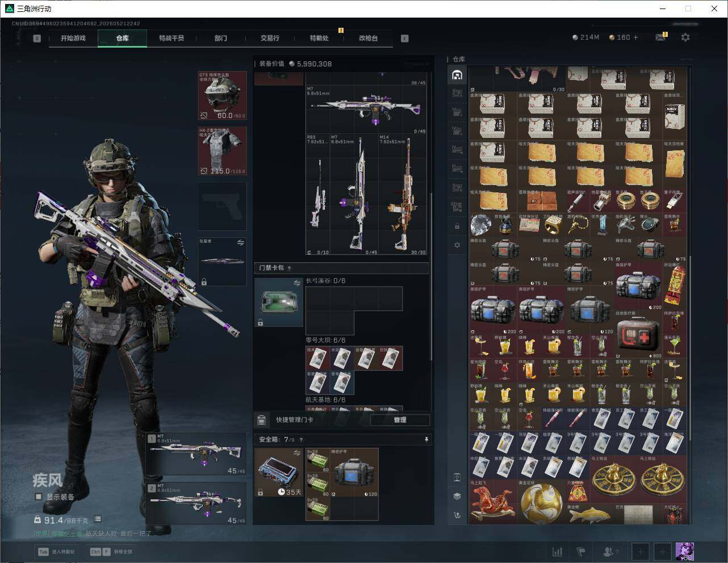Select the 黄金足球 golden ball item

pos(541,502)
